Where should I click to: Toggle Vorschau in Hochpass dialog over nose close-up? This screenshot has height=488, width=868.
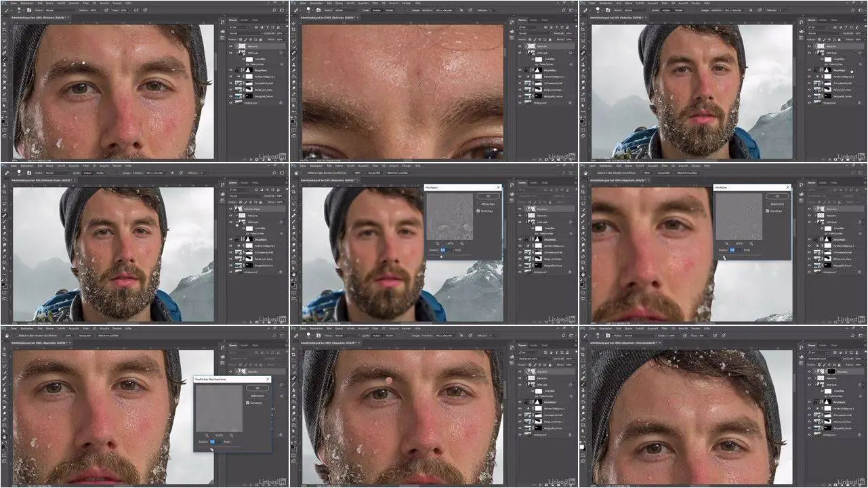[x=768, y=211]
